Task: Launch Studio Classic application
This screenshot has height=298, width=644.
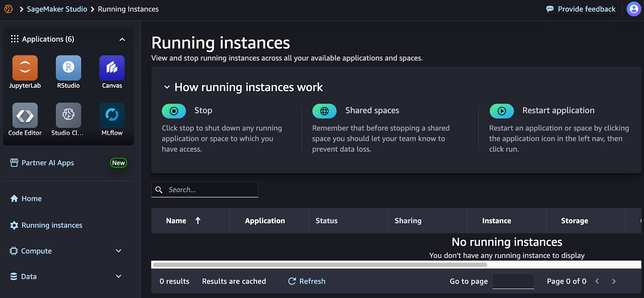Action: click(x=68, y=119)
